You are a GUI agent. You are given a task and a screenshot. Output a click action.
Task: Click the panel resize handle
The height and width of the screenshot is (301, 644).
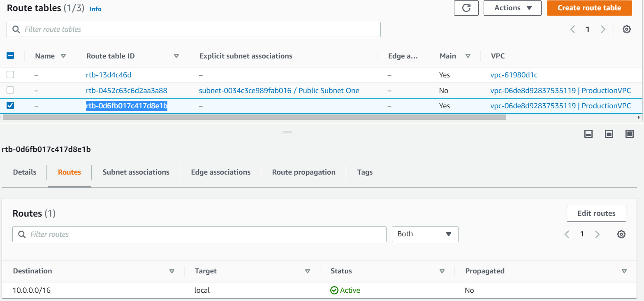287,132
